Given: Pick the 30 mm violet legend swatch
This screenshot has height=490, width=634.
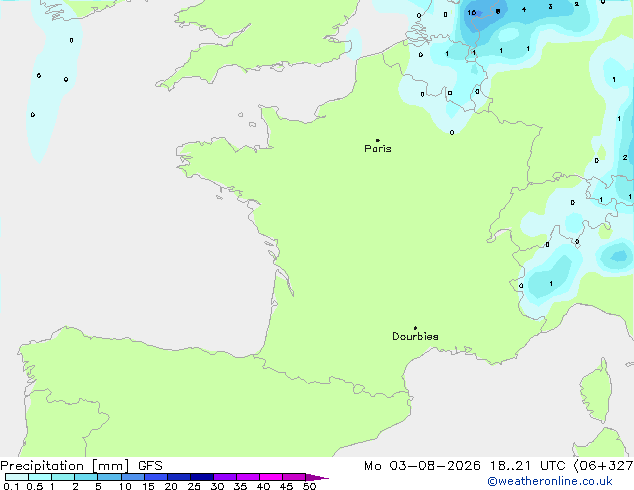Looking at the screenshot, I should (225, 477).
